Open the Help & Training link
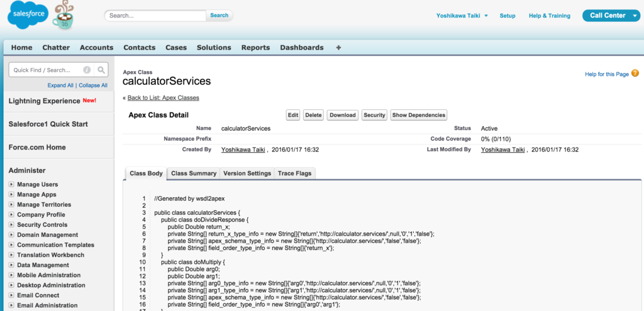The image size is (644, 311). click(x=550, y=16)
